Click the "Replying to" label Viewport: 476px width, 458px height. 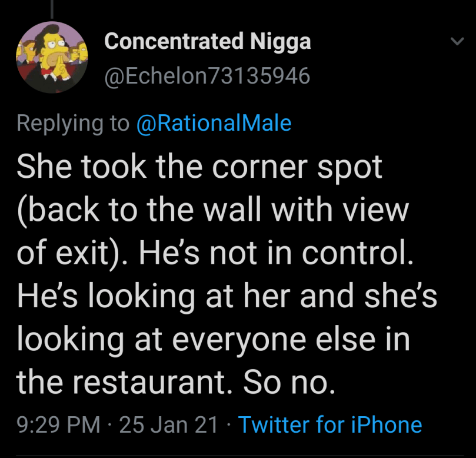72,123
